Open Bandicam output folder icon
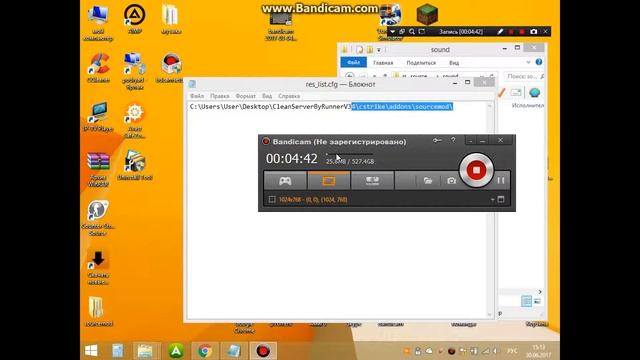This screenshot has width=640, height=360. pos(428,180)
